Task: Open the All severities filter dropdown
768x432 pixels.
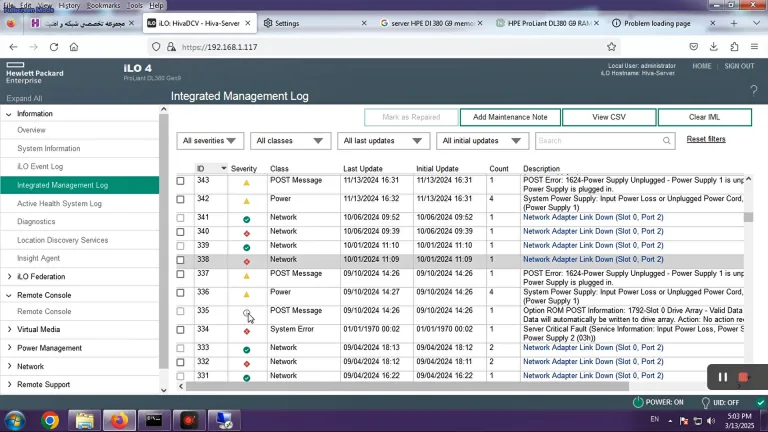Action: pyautogui.click(x=210, y=141)
